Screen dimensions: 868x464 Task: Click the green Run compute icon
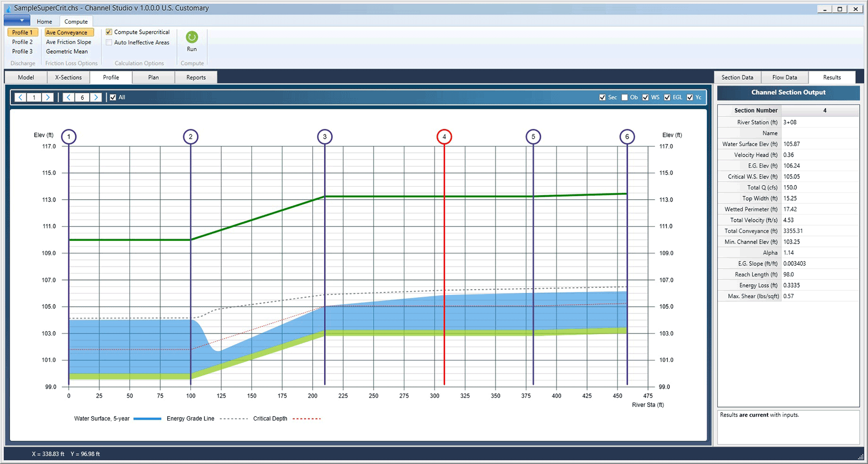coord(192,37)
